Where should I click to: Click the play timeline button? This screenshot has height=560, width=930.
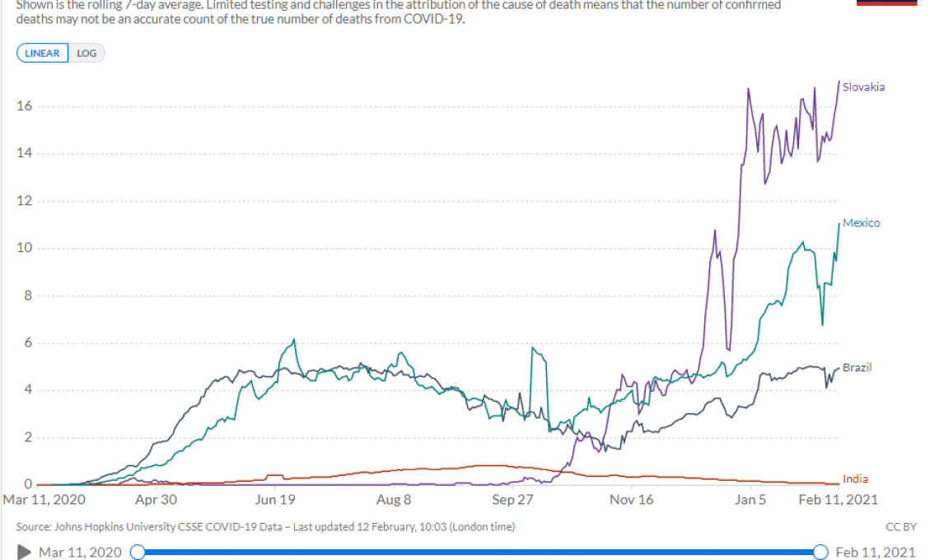tap(24, 553)
